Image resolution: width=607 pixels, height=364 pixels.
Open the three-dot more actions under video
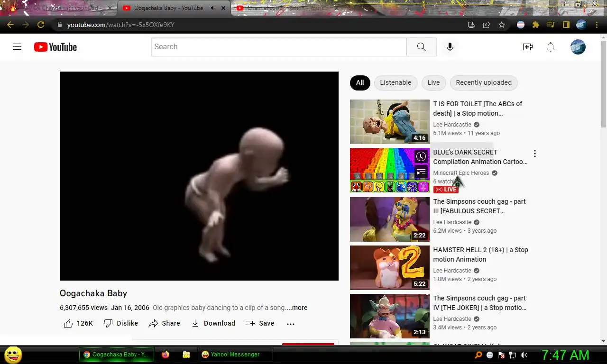[291, 324]
